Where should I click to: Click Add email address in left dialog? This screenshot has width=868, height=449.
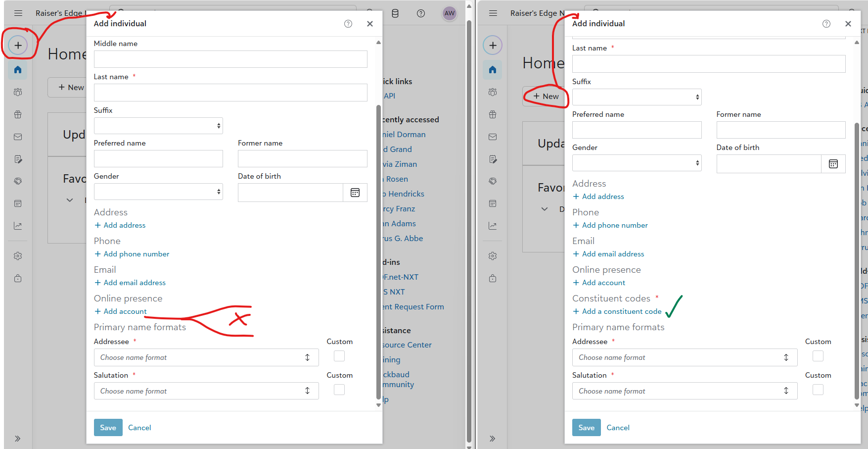130,283
